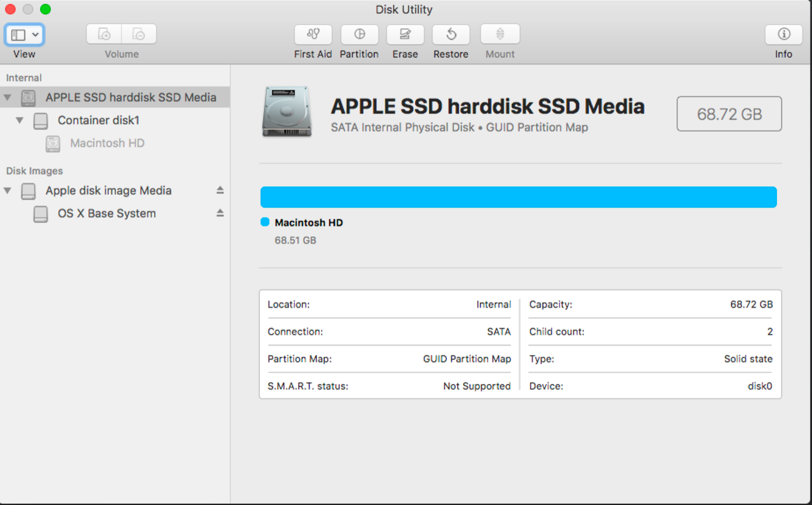
Task: Collapse the APPLE SSD harddisk tree
Action: coord(8,97)
